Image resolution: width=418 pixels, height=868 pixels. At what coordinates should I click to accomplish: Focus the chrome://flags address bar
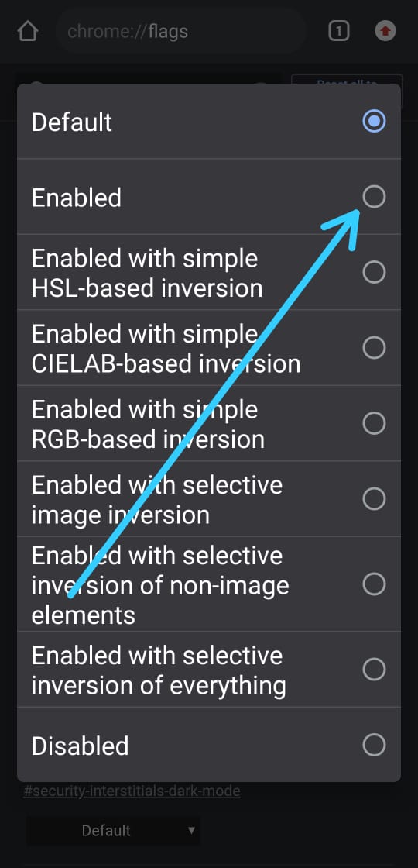181,31
